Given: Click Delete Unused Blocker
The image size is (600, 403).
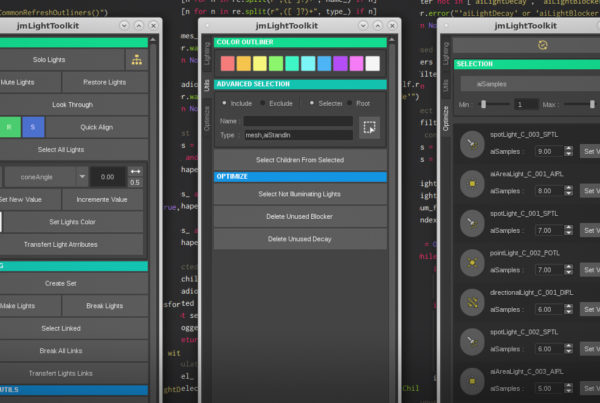Looking at the screenshot, I should 300,216.
